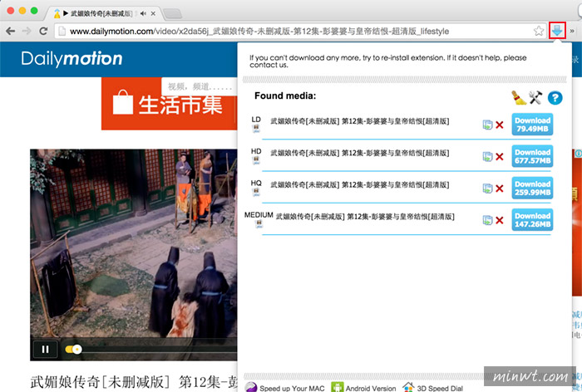Click the video title below the player
582x392 pixels.
tap(134, 382)
